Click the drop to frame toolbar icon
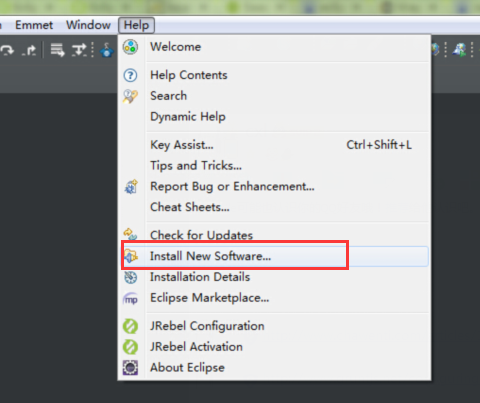Image resolution: width=480 pixels, height=403 pixels. coord(57,50)
